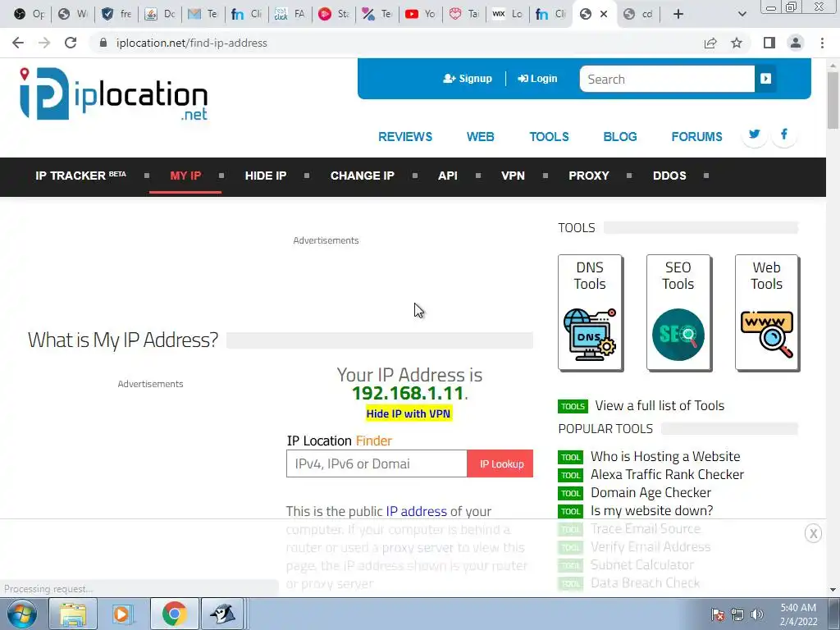The height and width of the screenshot is (630, 840).
Task: Open Is my website down? tool
Action: tap(652, 511)
